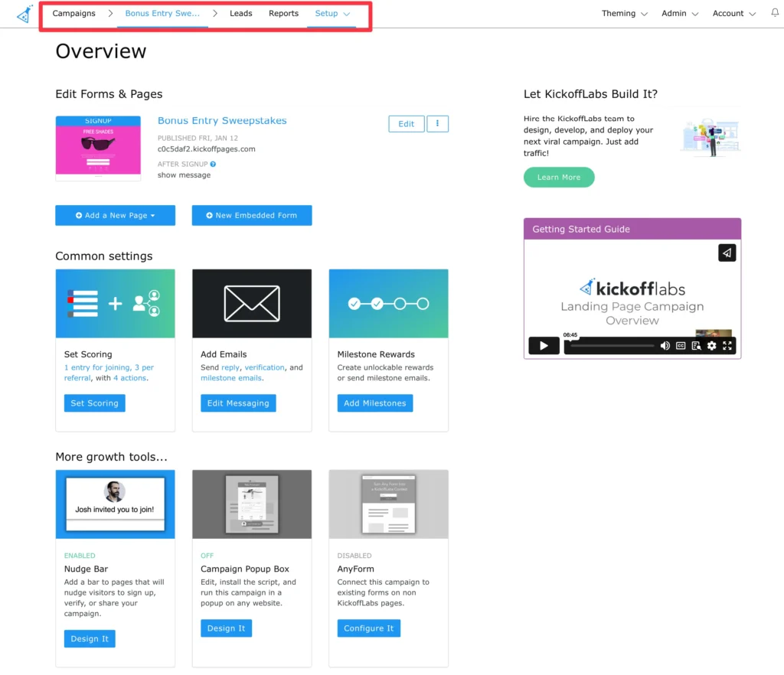The width and height of the screenshot is (784, 675).
Task: Expand the Account dropdown
Action: (733, 14)
